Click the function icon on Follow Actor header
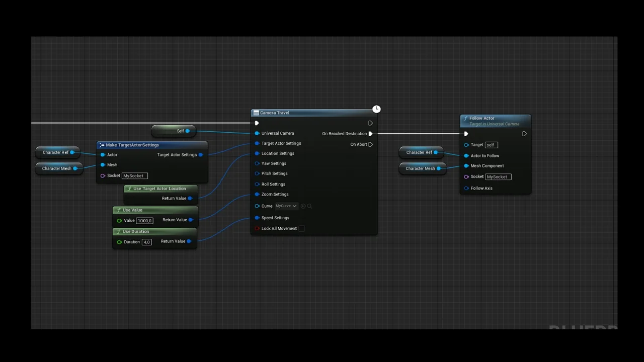Image resolution: width=644 pixels, height=362 pixels. coord(465,118)
